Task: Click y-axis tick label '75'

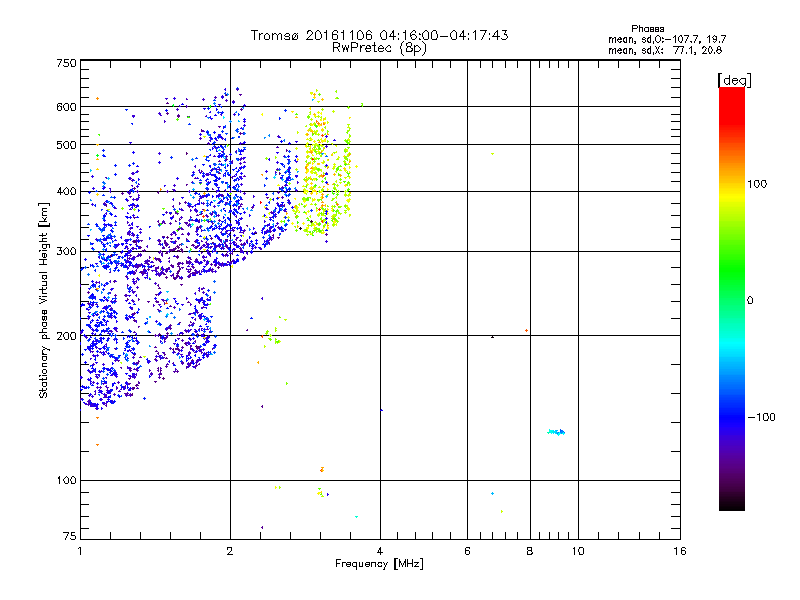Action: pos(70,536)
